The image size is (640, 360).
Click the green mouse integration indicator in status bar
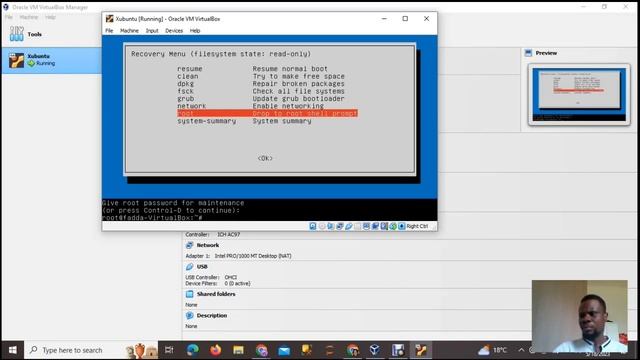pyautogui.click(x=393, y=226)
